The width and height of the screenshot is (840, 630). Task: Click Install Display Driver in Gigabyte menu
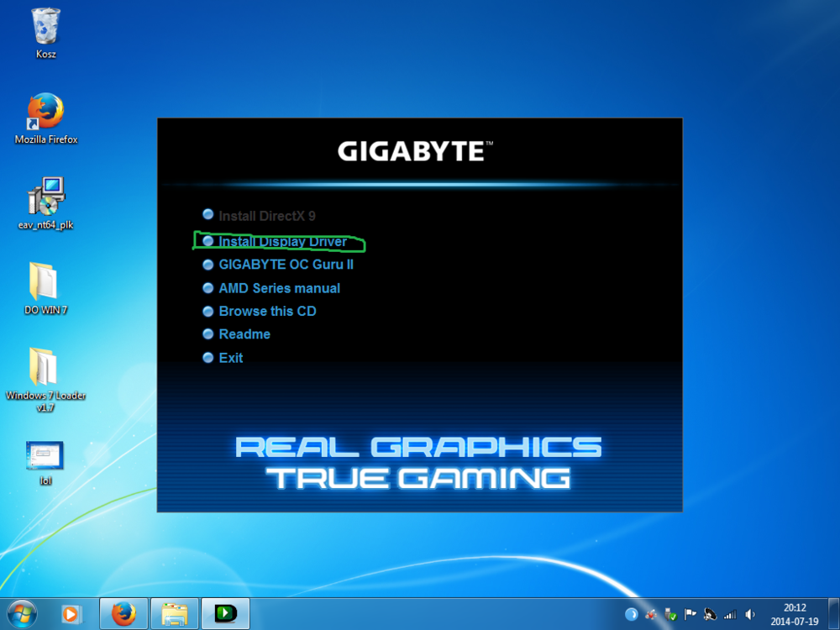[283, 242]
